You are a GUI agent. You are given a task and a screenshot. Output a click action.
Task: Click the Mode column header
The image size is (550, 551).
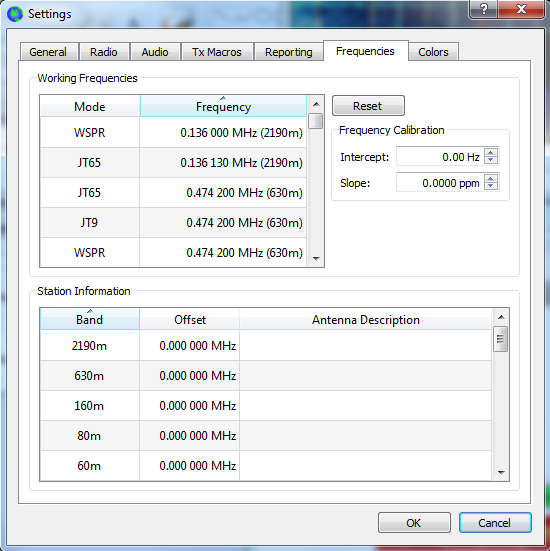(x=90, y=106)
